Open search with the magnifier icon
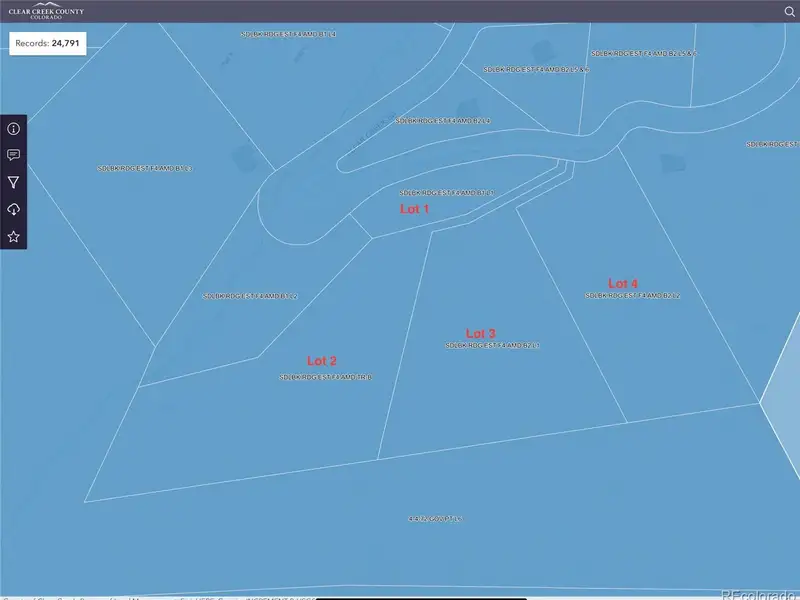The width and height of the screenshot is (800, 600). click(x=790, y=11)
